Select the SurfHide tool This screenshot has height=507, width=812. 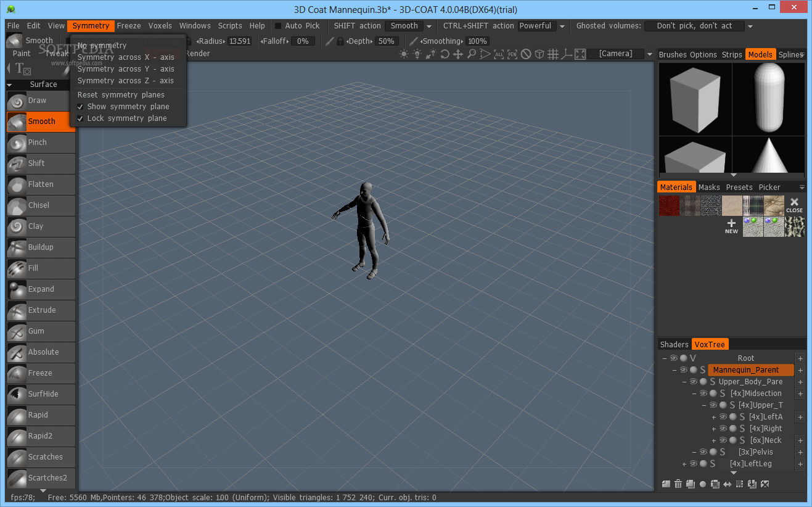coord(41,394)
